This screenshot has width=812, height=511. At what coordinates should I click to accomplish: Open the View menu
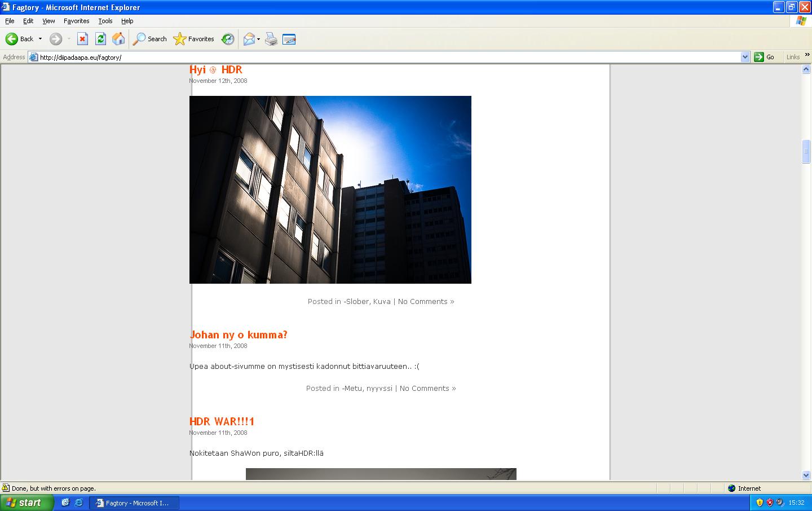(x=48, y=21)
